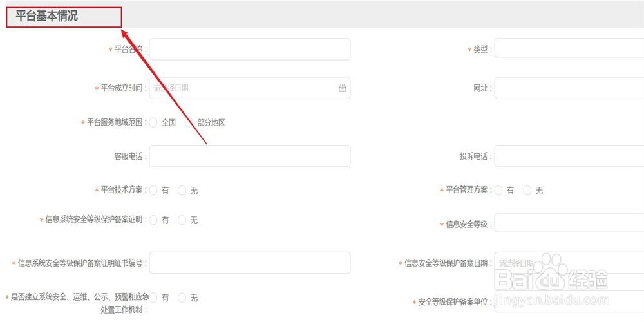
Task: Open the 信息安全等级 dropdown
Action: click(x=569, y=223)
